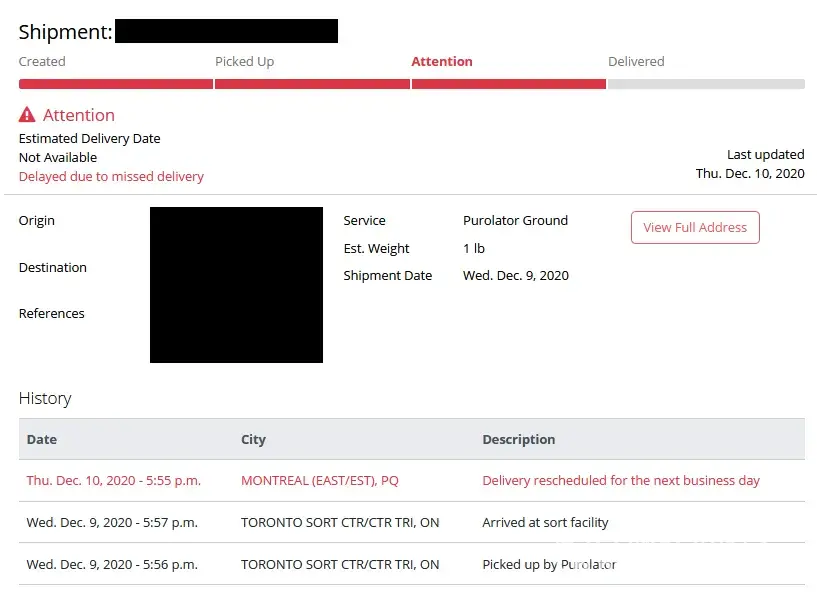Click the red Attention warning triangle icon

[x=27, y=115]
